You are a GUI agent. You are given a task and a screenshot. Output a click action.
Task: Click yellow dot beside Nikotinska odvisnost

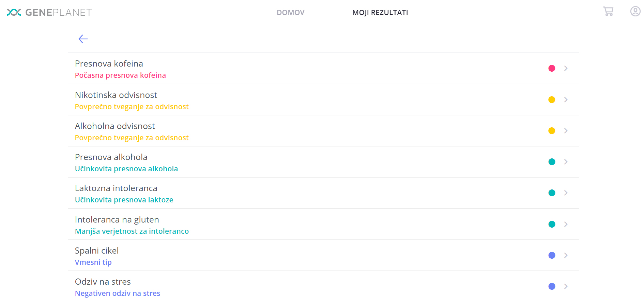coord(552,100)
